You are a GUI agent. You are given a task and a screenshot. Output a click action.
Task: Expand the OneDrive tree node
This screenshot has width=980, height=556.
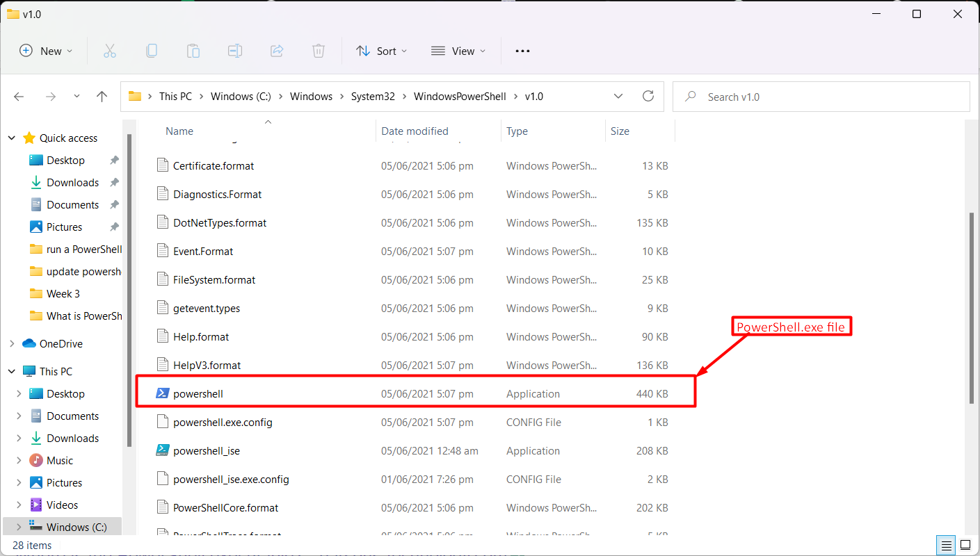pyautogui.click(x=12, y=343)
